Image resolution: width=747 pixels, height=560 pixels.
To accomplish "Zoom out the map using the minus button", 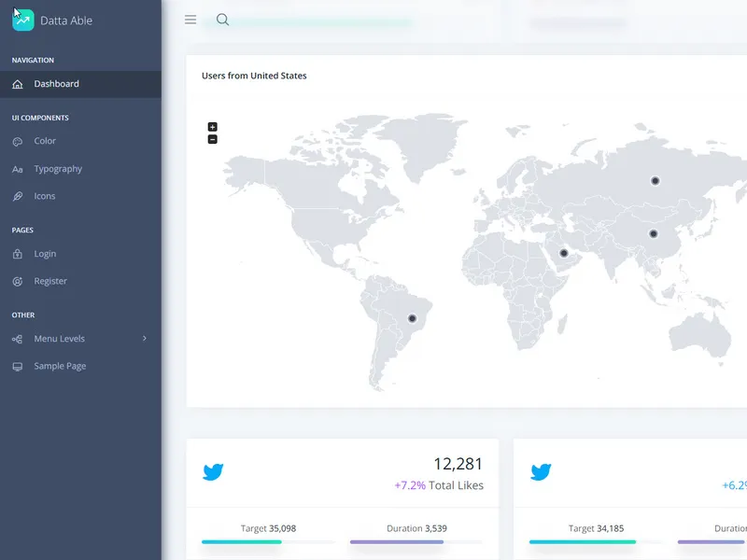I will coord(213,137).
